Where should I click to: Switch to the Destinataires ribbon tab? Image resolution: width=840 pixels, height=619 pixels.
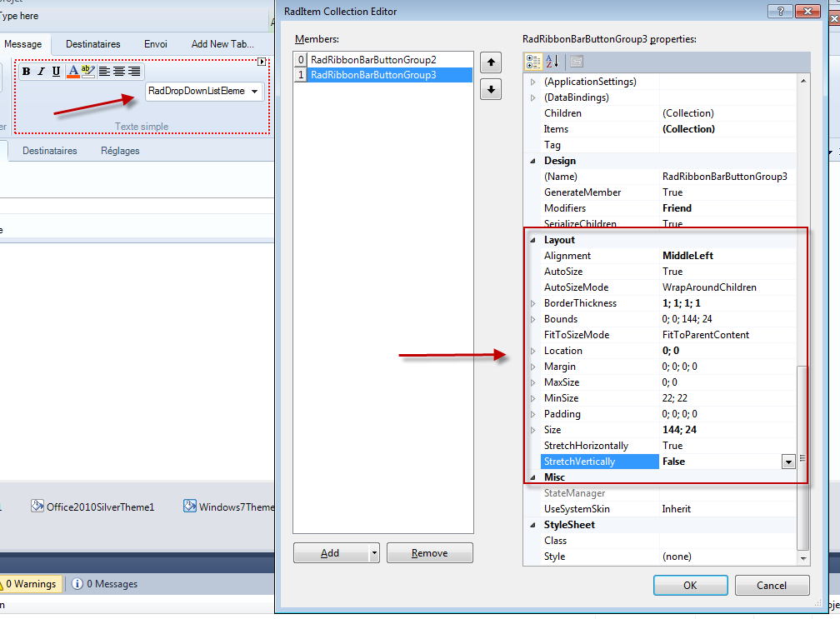pos(93,44)
